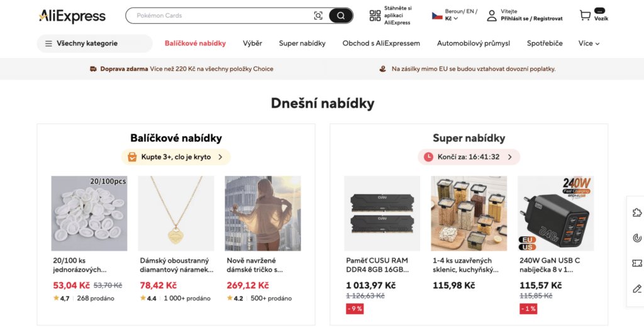Click the QR code app download icon
The height and width of the screenshot is (333, 644).
pyautogui.click(x=375, y=16)
